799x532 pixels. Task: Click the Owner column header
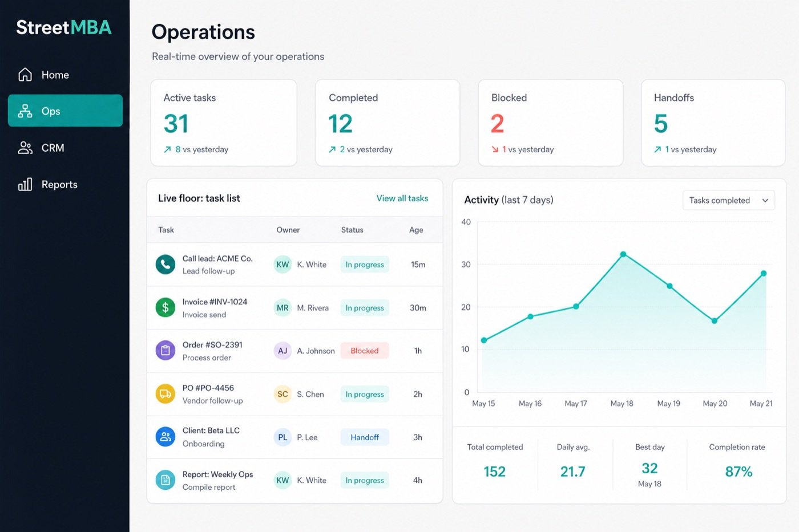click(x=288, y=230)
